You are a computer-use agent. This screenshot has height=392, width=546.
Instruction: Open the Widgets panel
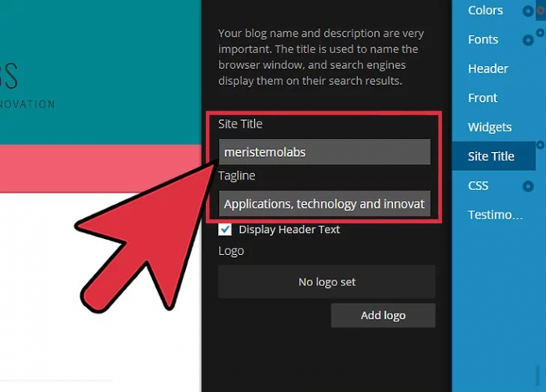coord(490,127)
